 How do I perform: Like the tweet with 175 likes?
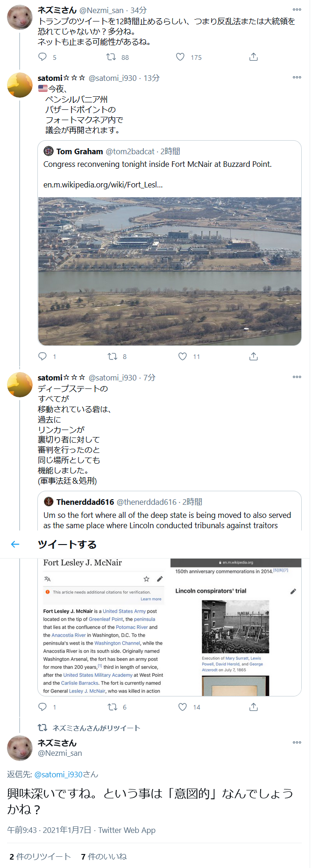180,57
